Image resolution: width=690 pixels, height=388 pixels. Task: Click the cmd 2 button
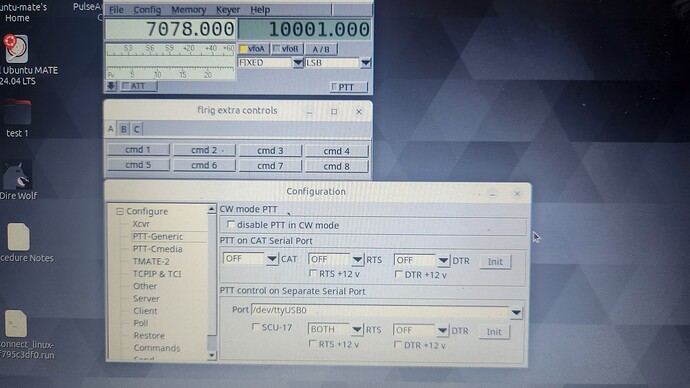point(204,150)
